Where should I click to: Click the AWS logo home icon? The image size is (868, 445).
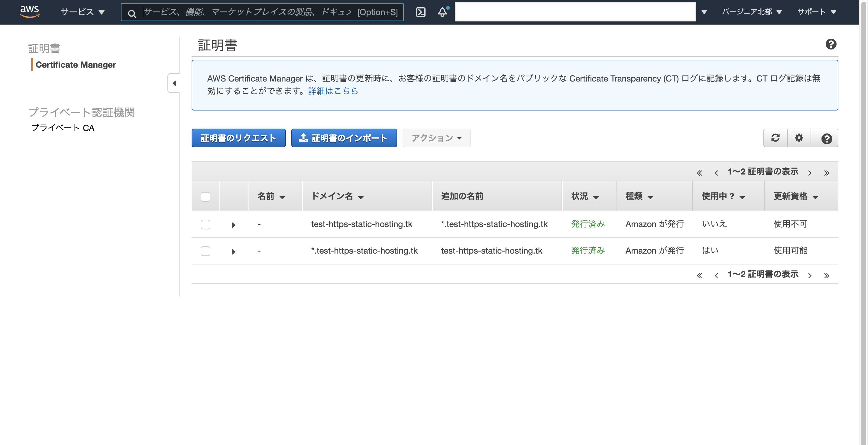[x=30, y=11]
